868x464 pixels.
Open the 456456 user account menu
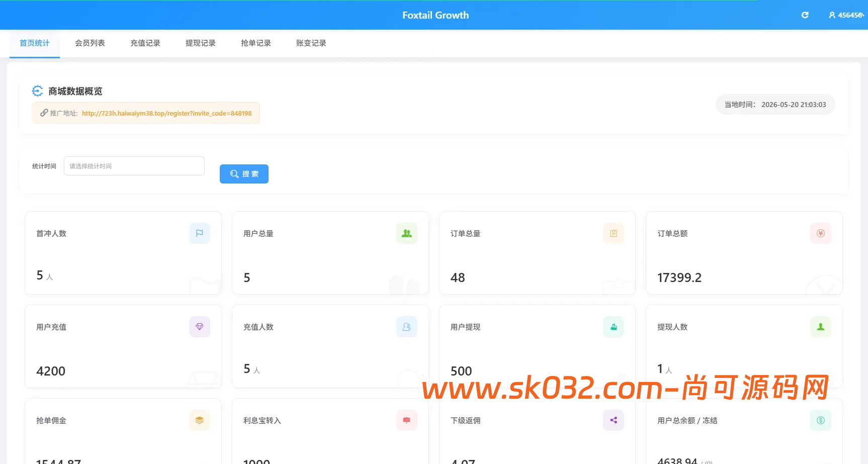(846, 15)
